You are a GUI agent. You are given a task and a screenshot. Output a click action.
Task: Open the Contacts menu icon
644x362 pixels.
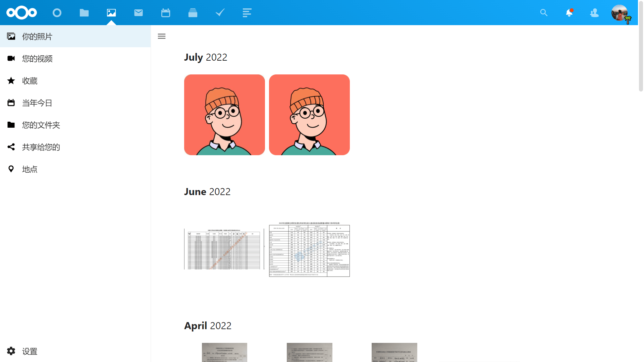pos(594,13)
